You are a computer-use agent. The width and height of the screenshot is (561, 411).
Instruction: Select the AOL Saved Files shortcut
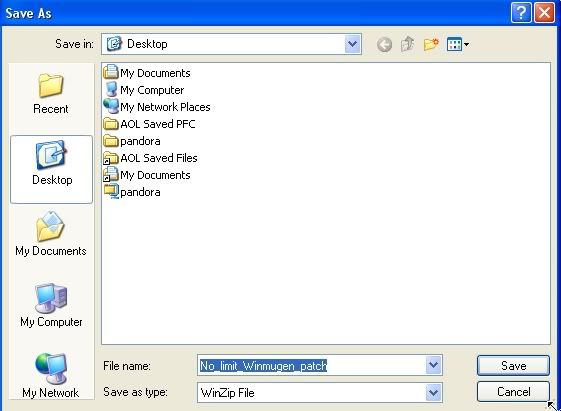tap(150, 158)
